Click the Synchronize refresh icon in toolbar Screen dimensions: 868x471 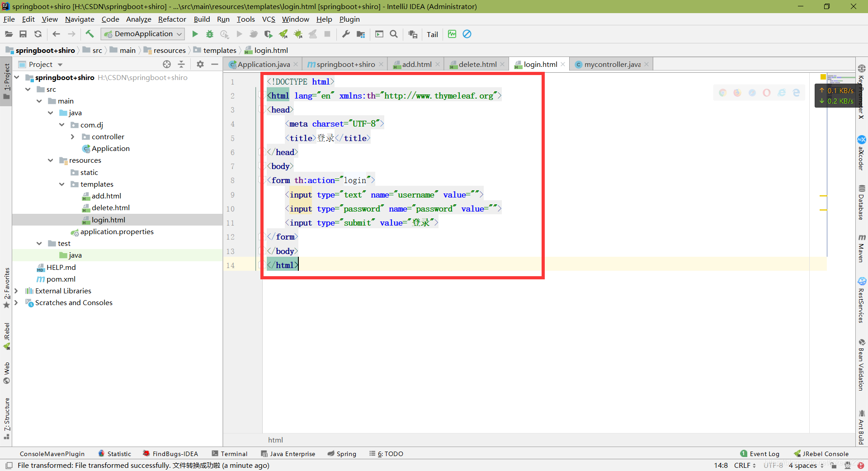pyautogui.click(x=38, y=34)
